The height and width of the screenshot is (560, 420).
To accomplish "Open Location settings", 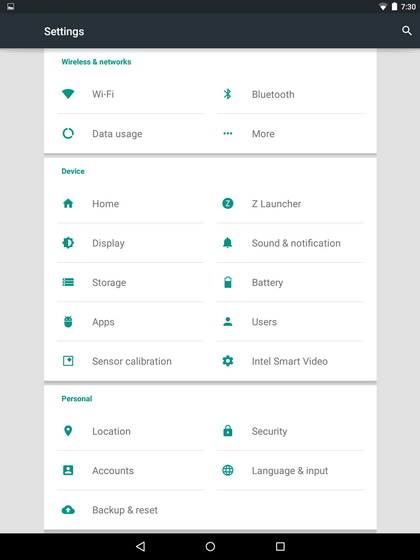I will (131, 431).
